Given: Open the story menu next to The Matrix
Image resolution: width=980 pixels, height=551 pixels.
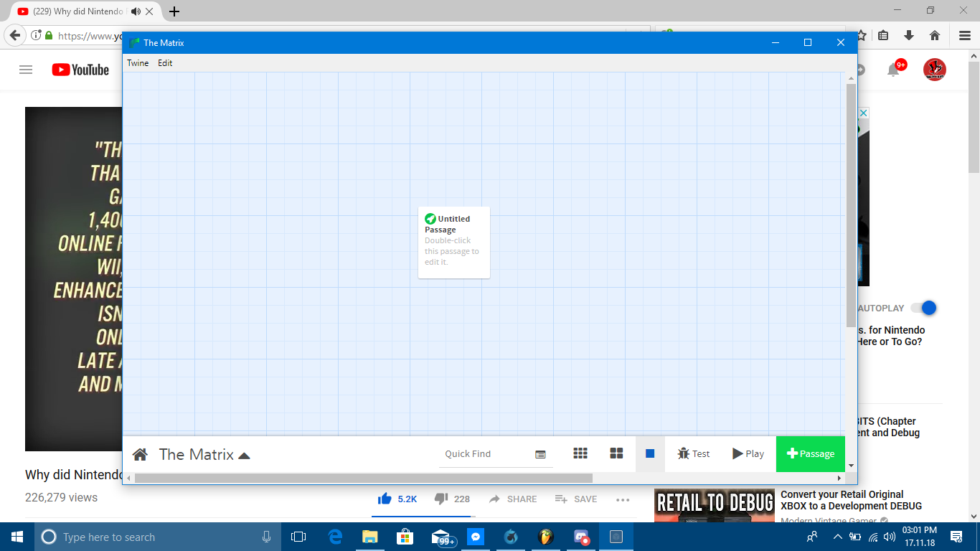Looking at the screenshot, I should click(x=244, y=455).
